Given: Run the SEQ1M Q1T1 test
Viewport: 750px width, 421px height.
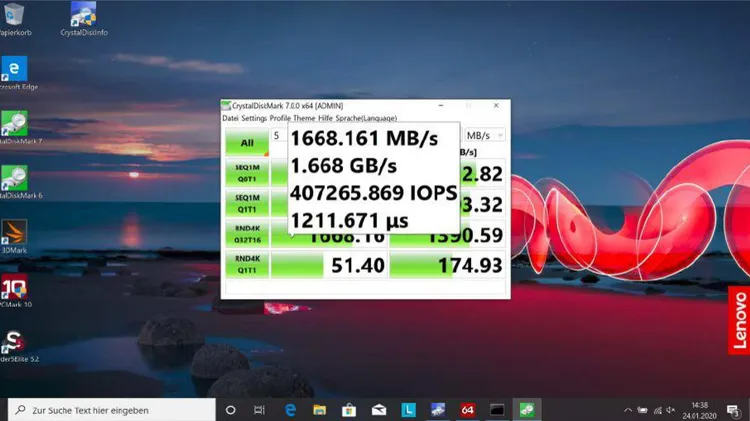Looking at the screenshot, I should tap(247, 203).
